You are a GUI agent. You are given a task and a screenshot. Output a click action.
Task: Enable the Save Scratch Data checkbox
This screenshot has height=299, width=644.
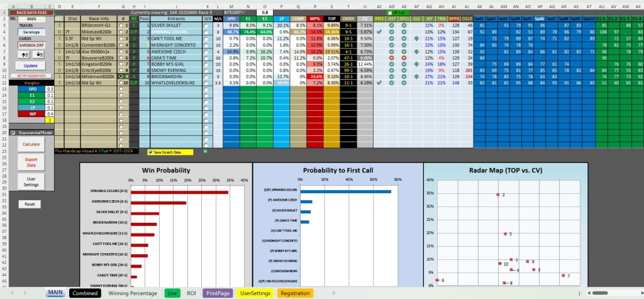[151, 152]
